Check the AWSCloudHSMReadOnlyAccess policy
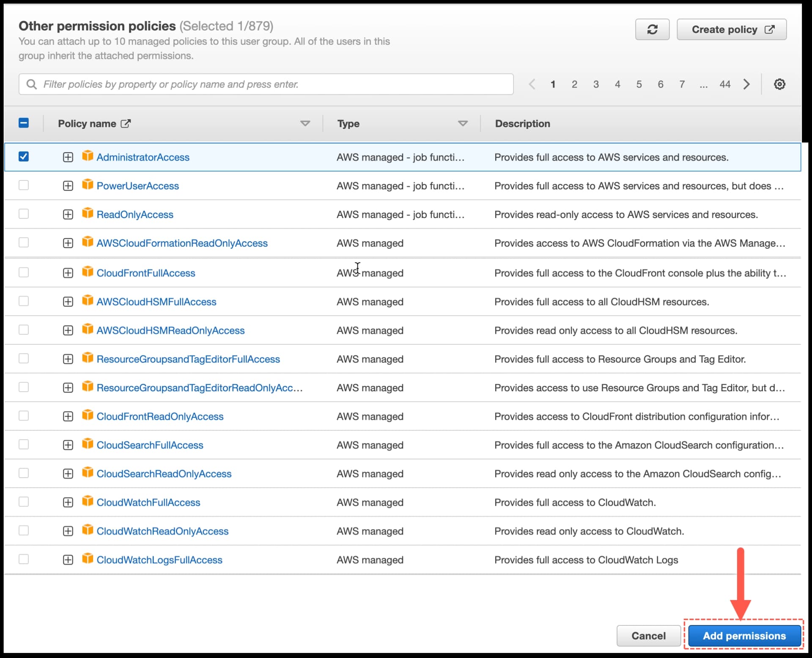 (x=24, y=330)
